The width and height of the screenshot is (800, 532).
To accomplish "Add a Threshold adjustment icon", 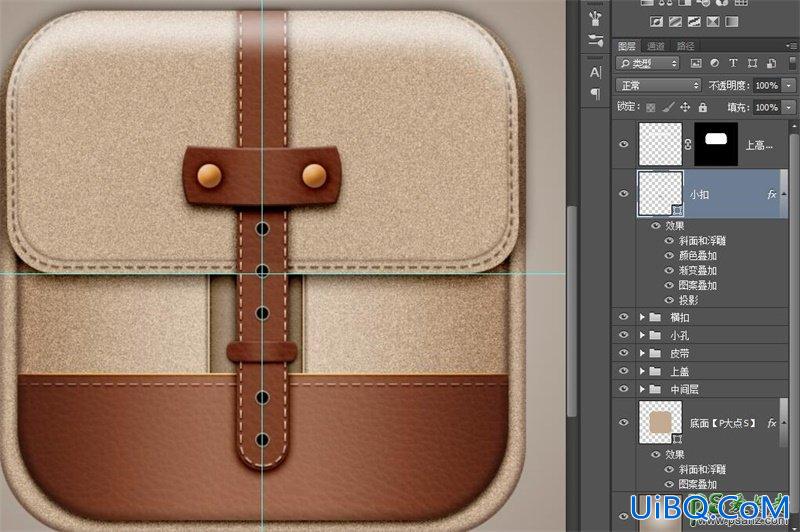I will pyautogui.click(x=694, y=22).
